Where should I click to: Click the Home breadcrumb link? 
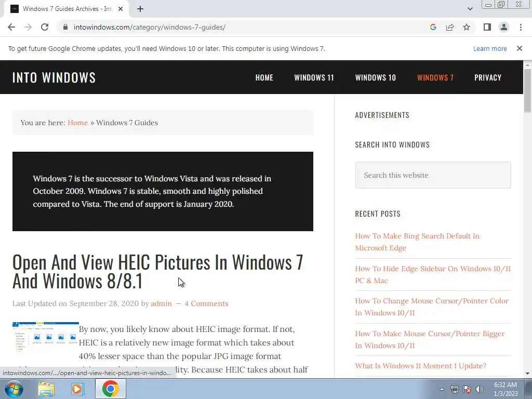(x=78, y=123)
